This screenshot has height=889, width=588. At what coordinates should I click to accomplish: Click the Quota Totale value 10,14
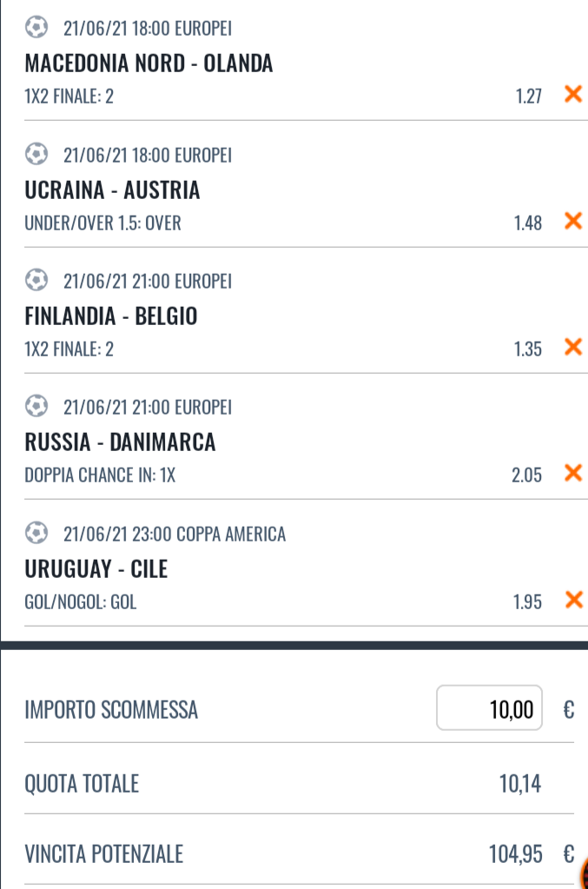[x=519, y=784]
